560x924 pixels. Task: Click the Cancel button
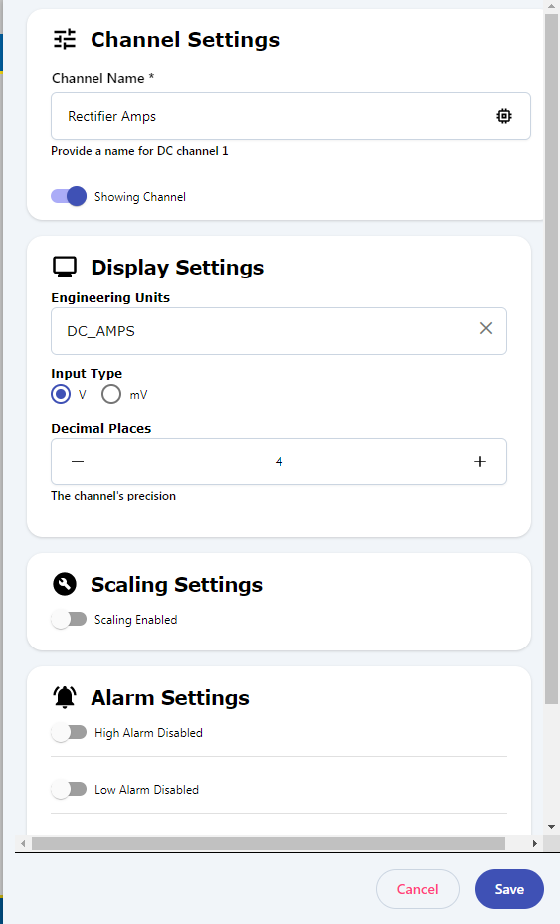418,889
